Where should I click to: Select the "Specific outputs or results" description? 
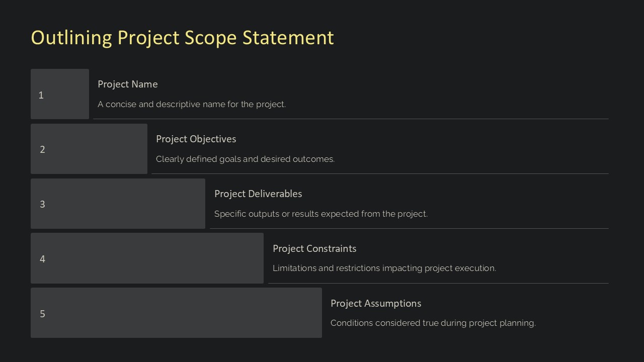click(321, 214)
